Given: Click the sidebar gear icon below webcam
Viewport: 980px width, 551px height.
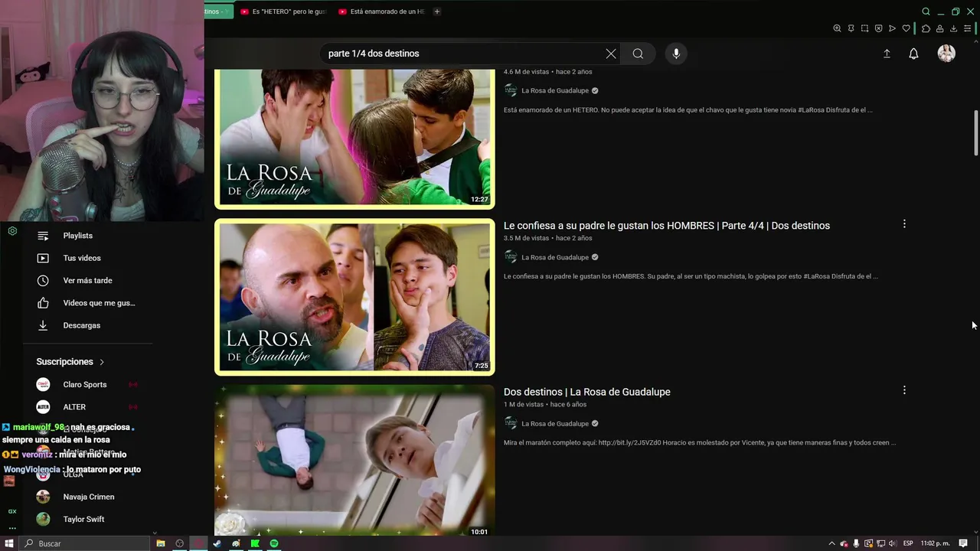Looking at the screenshot, I should click(12, 231).
